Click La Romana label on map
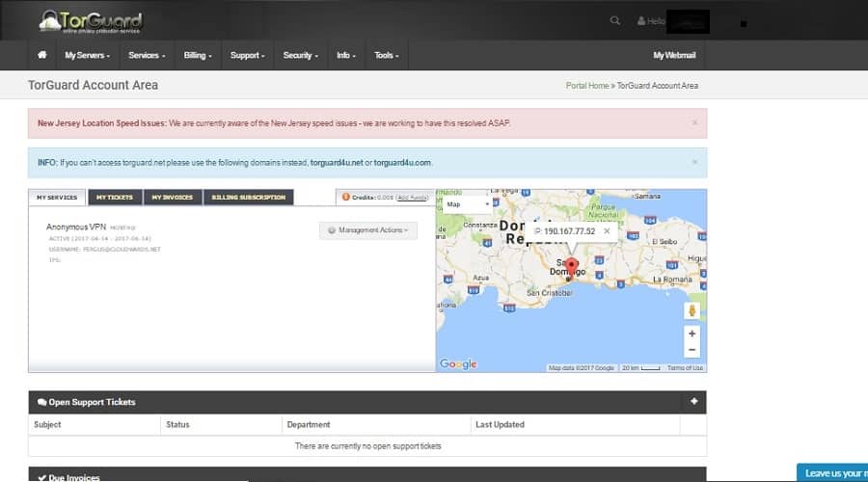 (x=672, y=280)
